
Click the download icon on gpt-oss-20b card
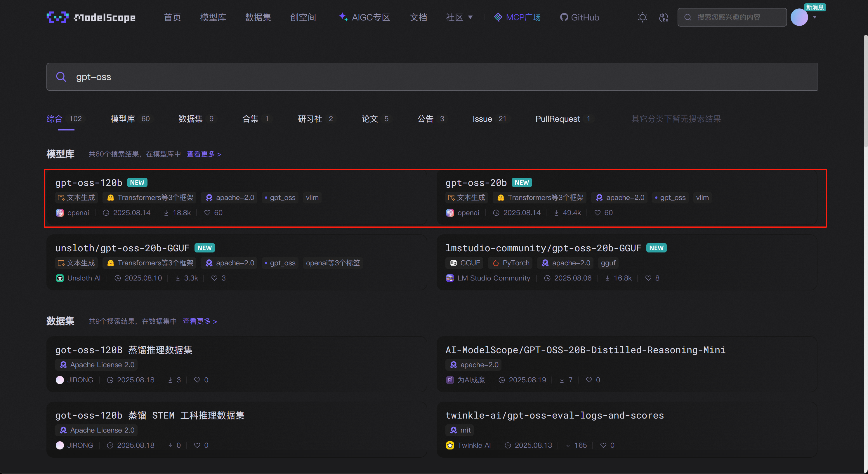coord(556,213)
